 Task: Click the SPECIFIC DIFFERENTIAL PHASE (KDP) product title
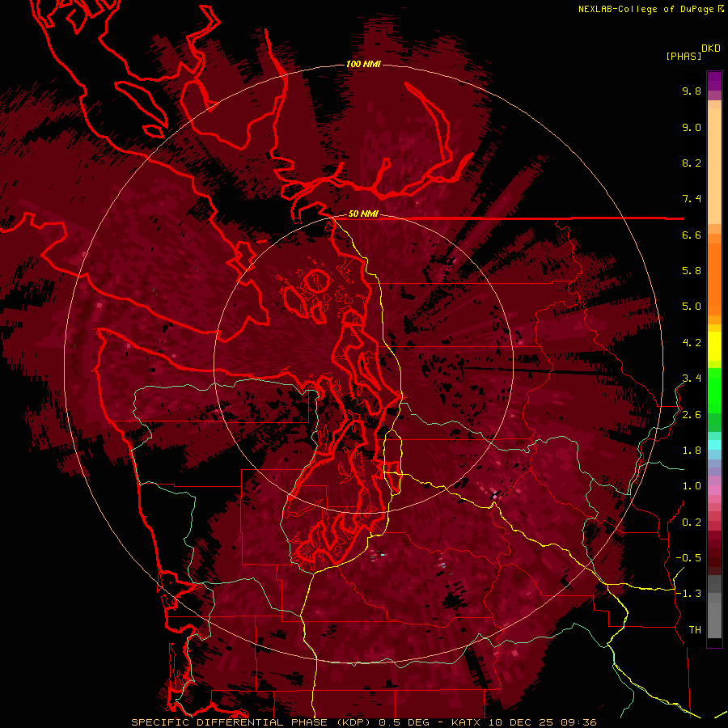click(252, 722)
